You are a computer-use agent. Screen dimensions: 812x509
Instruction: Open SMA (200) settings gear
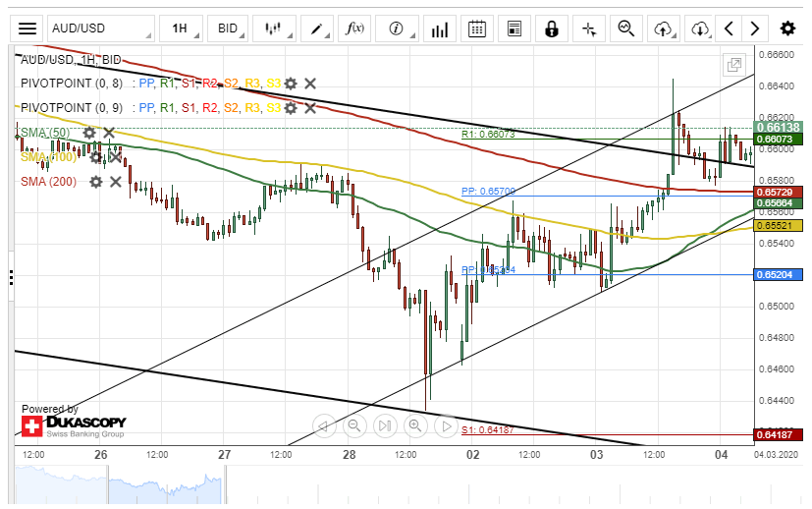[x=96, y=182]
